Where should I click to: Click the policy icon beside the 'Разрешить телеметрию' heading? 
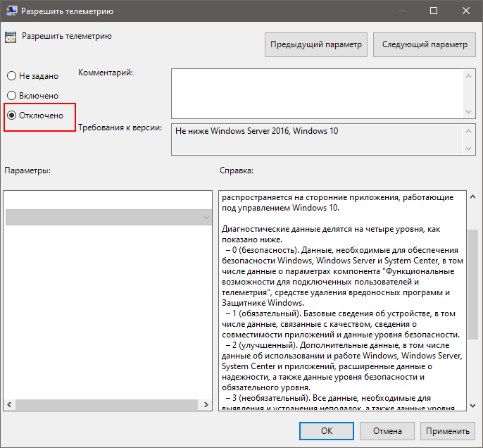click(x=11, y=37)
